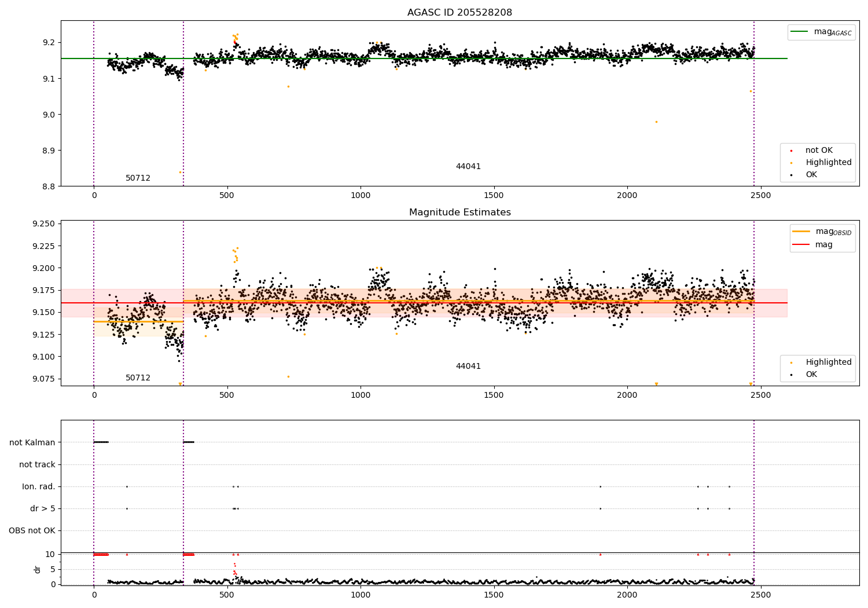Select 'OK' legend entry in Magnitude Estimates plot
This screenshot has width=868, height=608.
[x=811, y=375]
